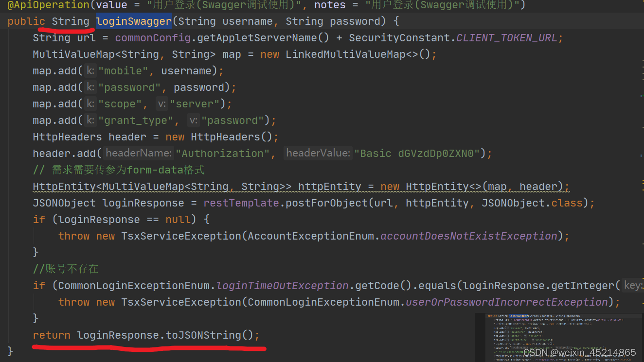Screen dimensions: 644x362
Task: Click the accountDoesNotExistException enum reference
Action: [468, 236]
